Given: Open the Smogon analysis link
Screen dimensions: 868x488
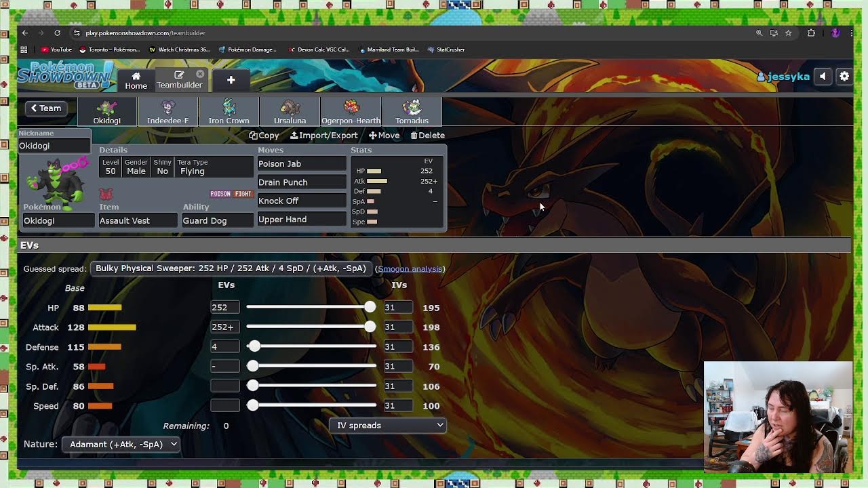Looking at the screenshot, I should (x=410, y=269).
